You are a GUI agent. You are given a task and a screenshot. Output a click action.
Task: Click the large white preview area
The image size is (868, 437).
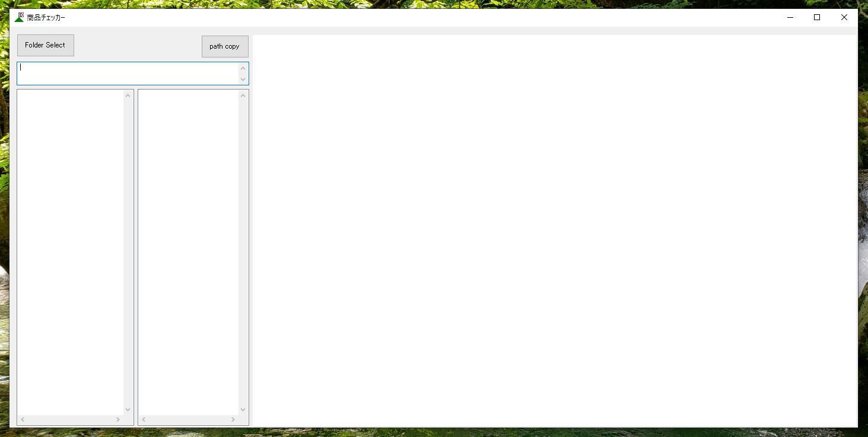555,230
